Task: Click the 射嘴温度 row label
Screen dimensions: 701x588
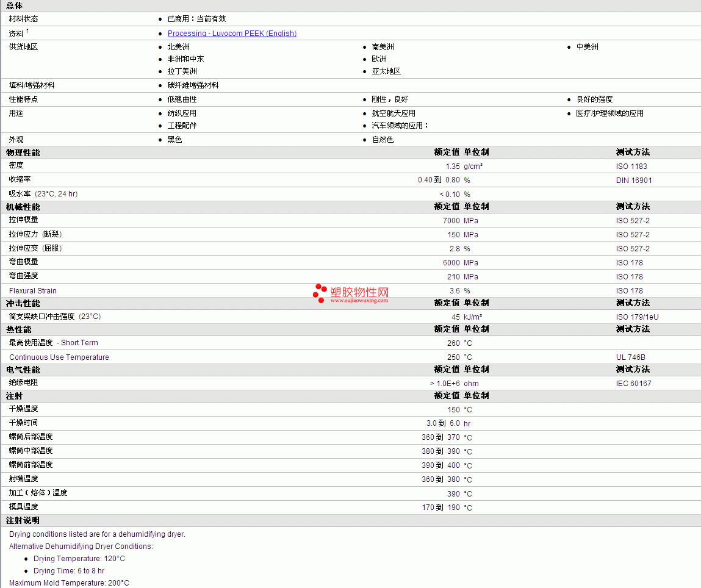Action: tap(23, 479)
